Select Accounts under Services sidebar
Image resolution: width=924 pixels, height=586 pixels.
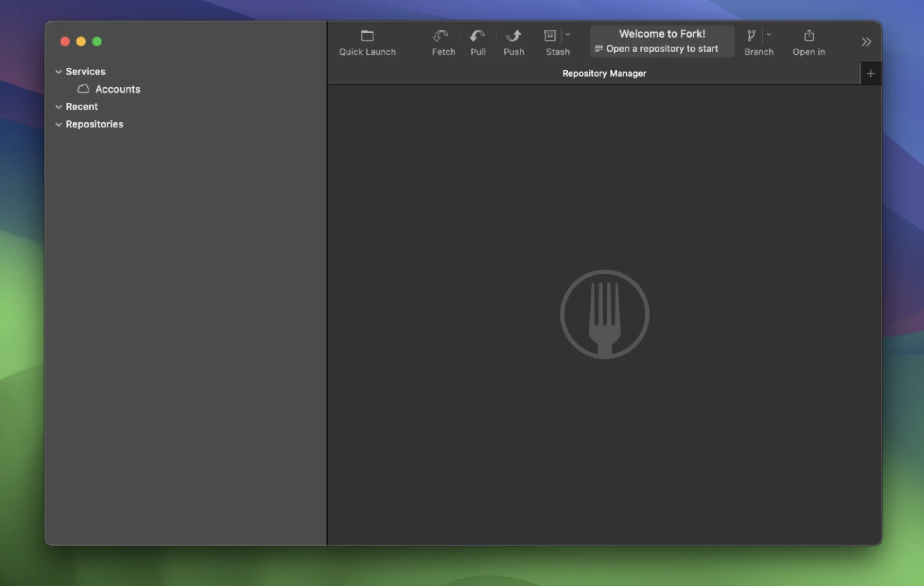click(x=118, y=88)
